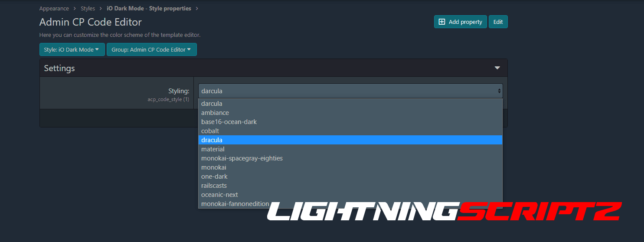This screenshot has height=242, width=644.
Task: Select the darcula option in list
Action: (212, 104)
